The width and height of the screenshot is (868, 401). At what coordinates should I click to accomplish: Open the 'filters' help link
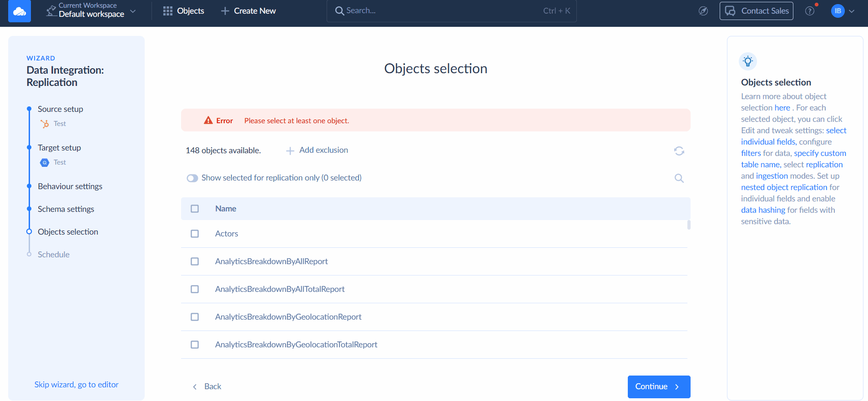(751, 153)
